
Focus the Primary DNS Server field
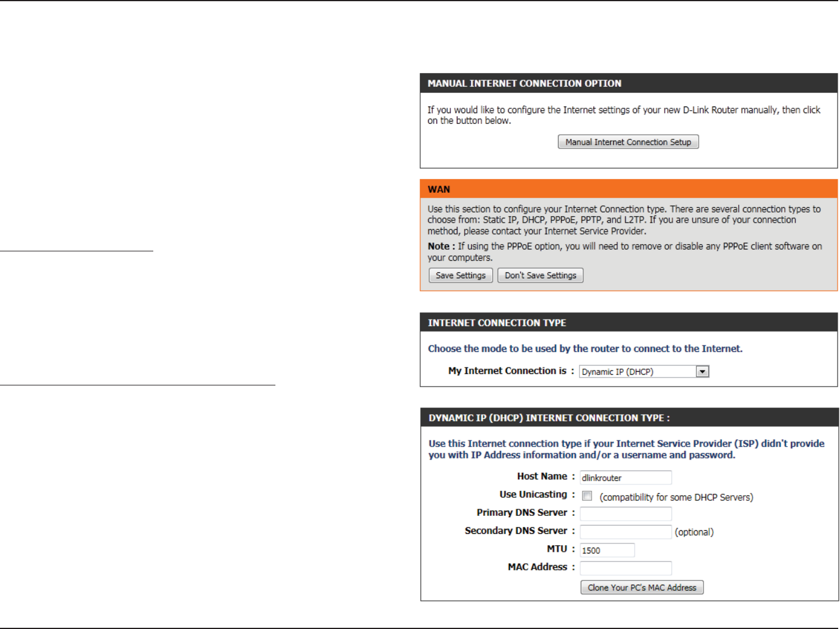[x=626, y=513]
